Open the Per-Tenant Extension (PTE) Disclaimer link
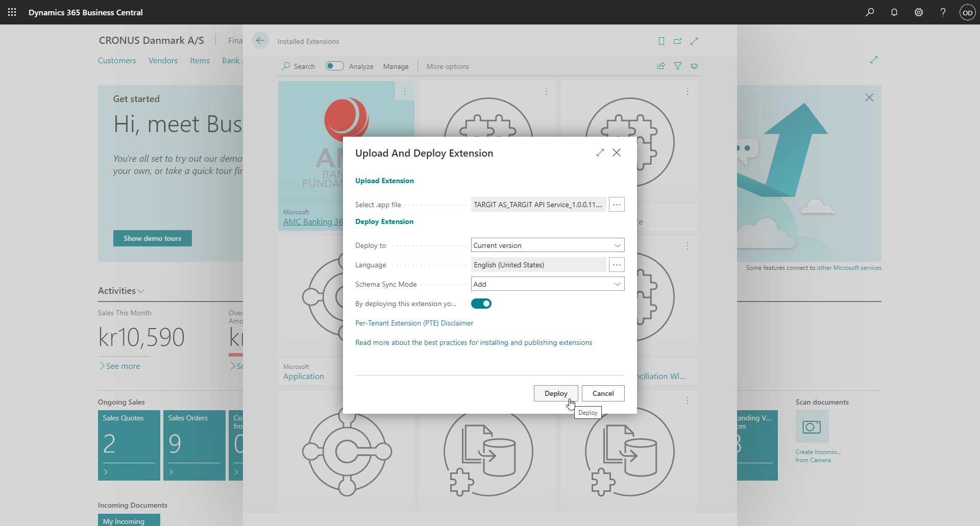 click(414, 323)
